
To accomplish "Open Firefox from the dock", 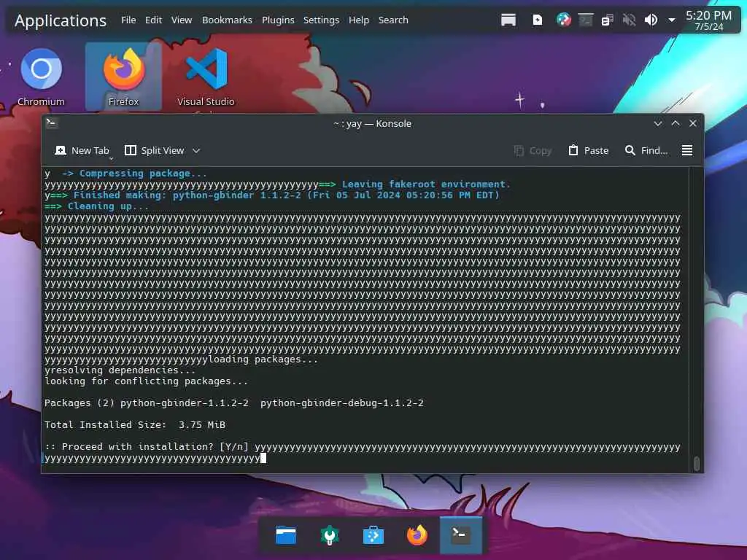I will pos(417,535).
